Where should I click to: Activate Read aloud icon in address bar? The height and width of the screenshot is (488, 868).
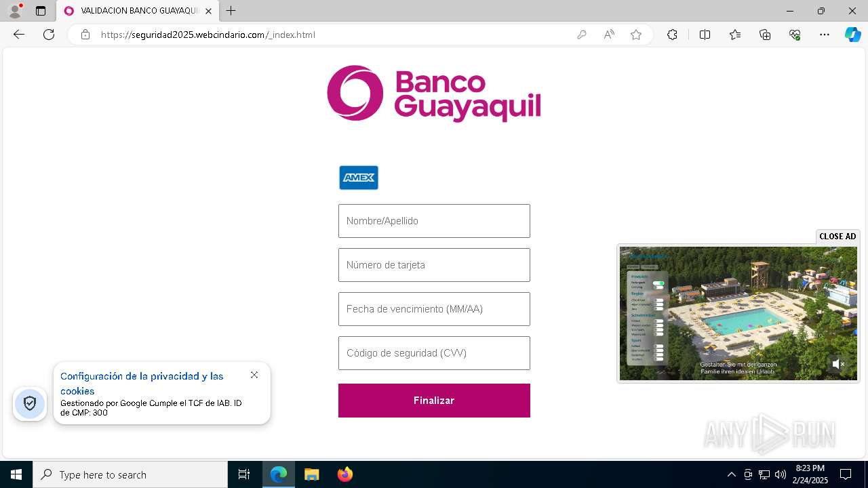click(x=609, y=35)
